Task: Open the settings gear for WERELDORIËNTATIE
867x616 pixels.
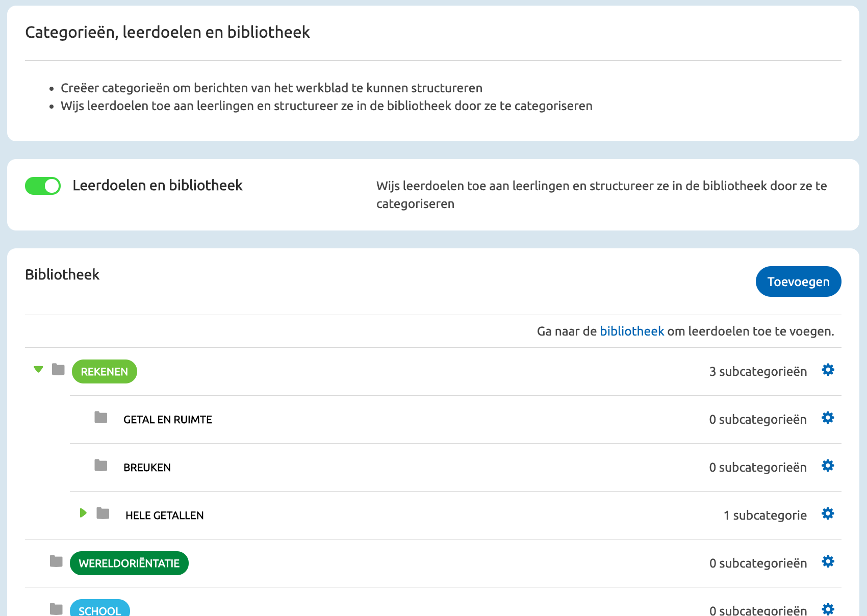Action: point(828,561)
